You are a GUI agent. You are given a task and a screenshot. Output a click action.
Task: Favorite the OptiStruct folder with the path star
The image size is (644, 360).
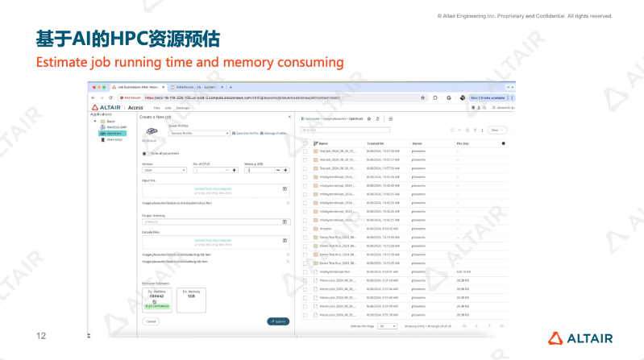(x=369, y=118)
